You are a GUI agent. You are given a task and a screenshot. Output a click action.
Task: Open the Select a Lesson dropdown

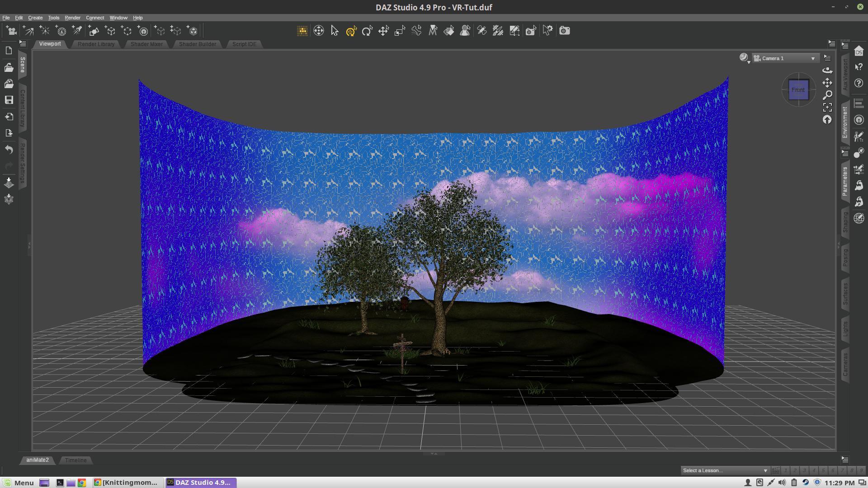[x=724, y=470]
